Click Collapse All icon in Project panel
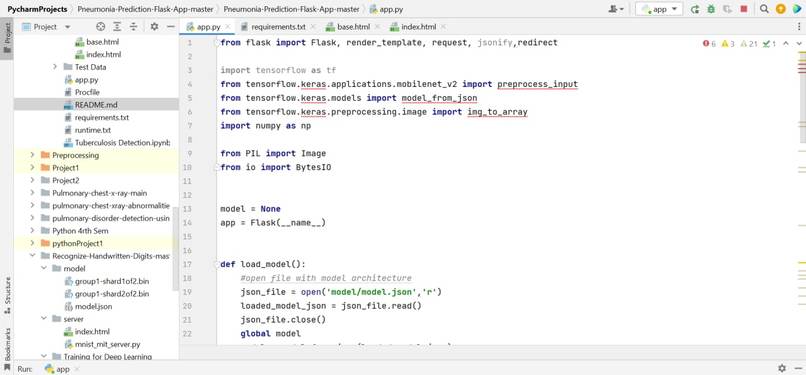The height and width of the screenshot is (375, 806). pos(133,27)
